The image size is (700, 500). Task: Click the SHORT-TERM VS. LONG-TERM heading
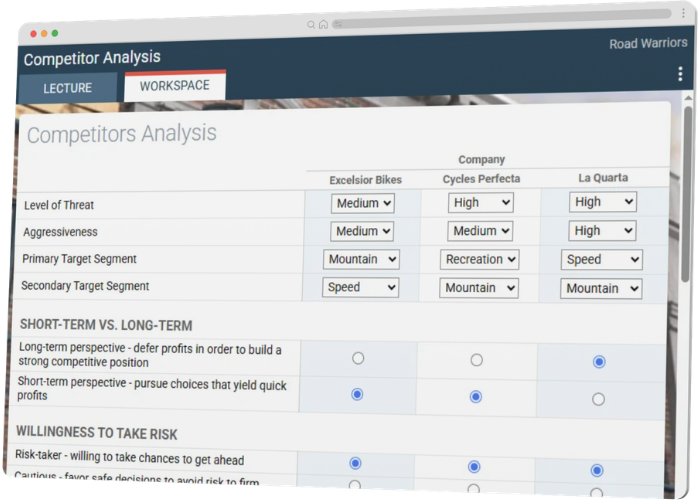tap(106, 325)
